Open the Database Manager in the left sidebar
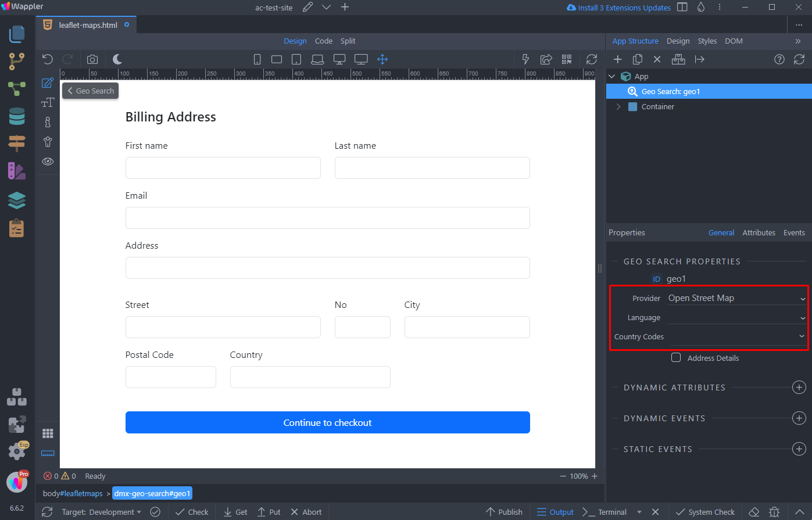The height and width of the screenshot is (520, 812). click(17, 116)
